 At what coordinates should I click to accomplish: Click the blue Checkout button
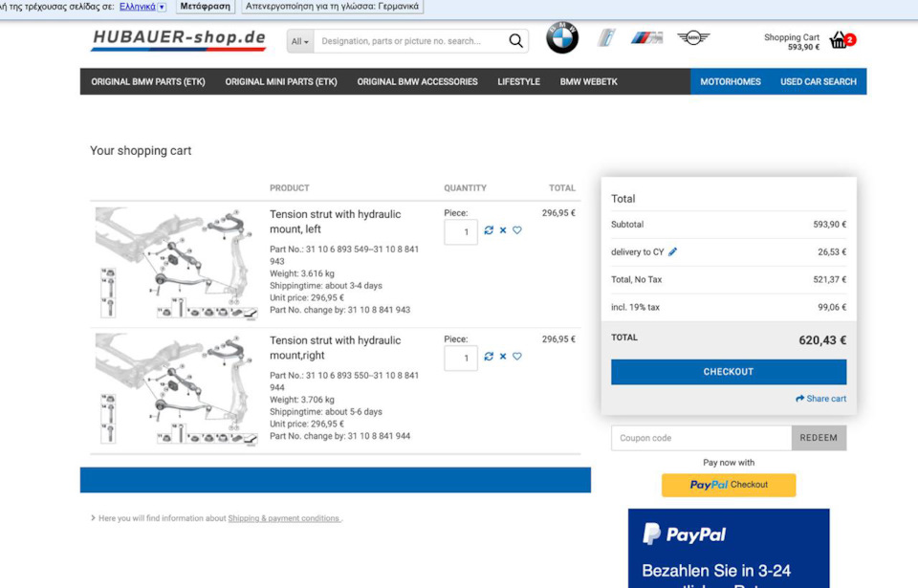[x=729, y=372]
